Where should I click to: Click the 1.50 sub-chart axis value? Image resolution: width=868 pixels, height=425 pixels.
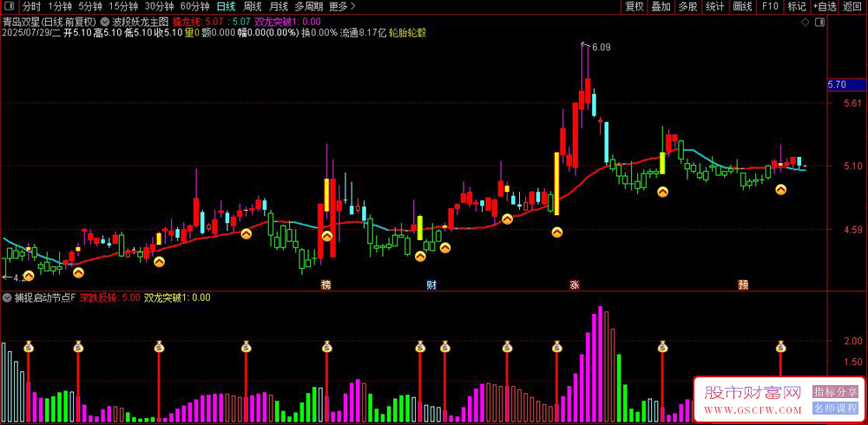(x=852, y=362)
